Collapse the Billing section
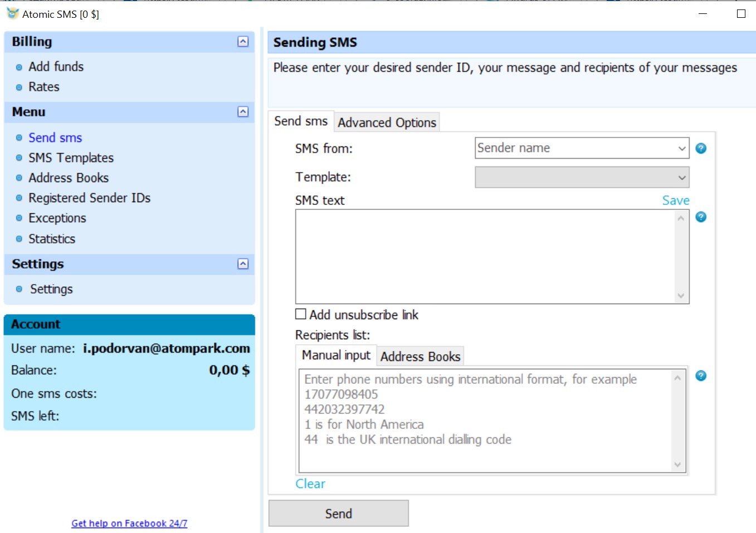Viewport: 756px width, 533px height. click(242, 41)
